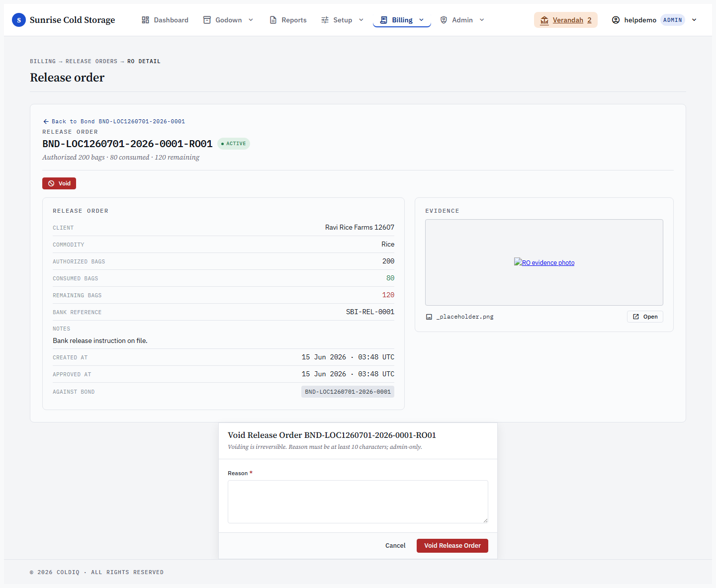Focus the Reason text area
Screen dimensions: 716x588
(x=358, y=502)
